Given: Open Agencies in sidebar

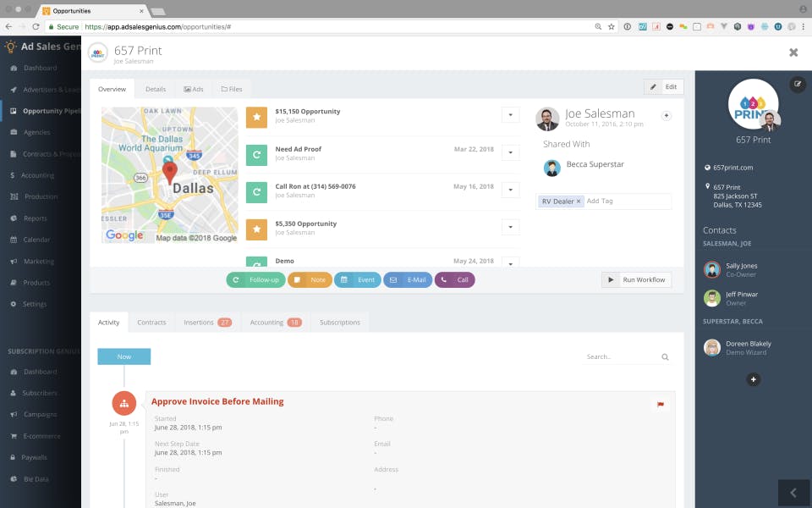Looking at the screenshot, I should point(30,132).
